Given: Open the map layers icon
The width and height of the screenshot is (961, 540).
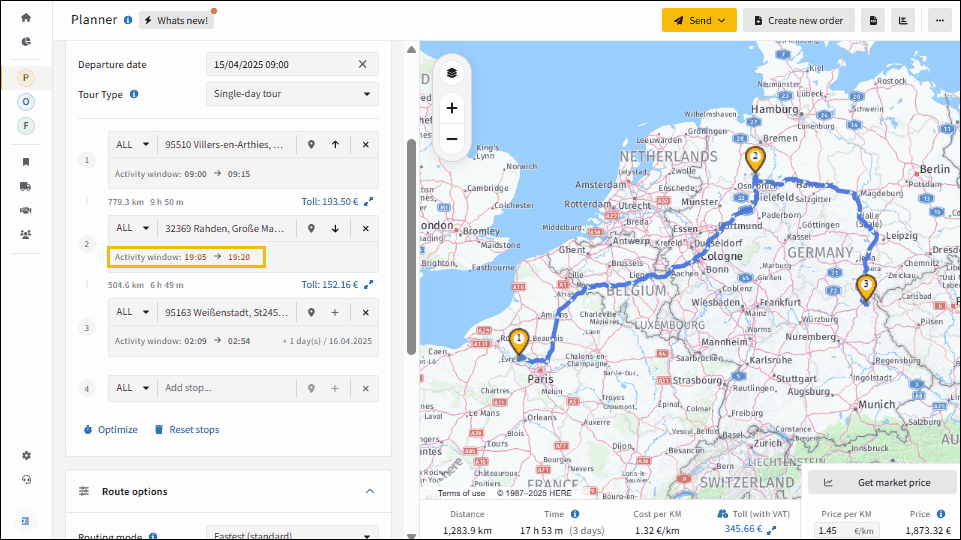Looking at the screenshot, I should [452, 73].
